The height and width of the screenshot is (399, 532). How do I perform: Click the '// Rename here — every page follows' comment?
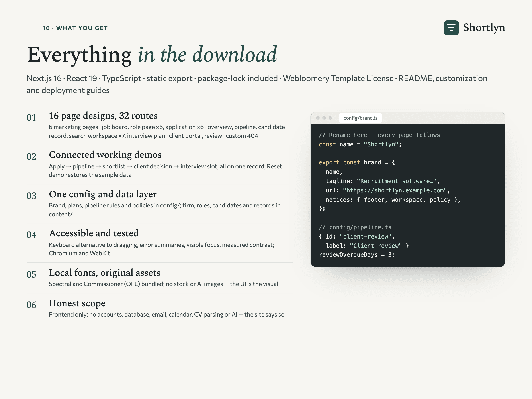click(379, 135)
